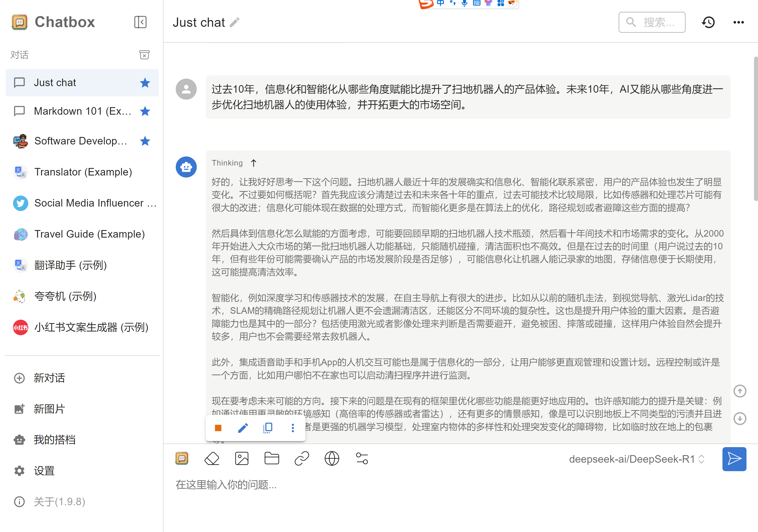Click the link attachment icon

click(302, 459)
